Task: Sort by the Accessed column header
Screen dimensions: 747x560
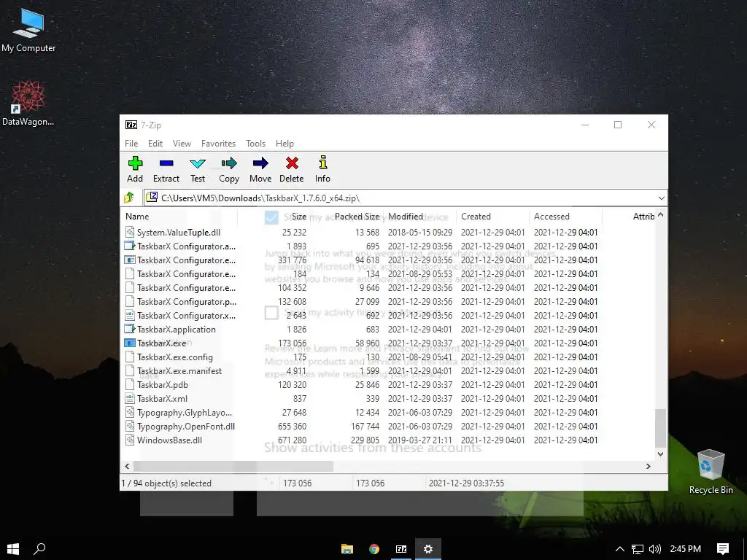Action: coord(565,216)
